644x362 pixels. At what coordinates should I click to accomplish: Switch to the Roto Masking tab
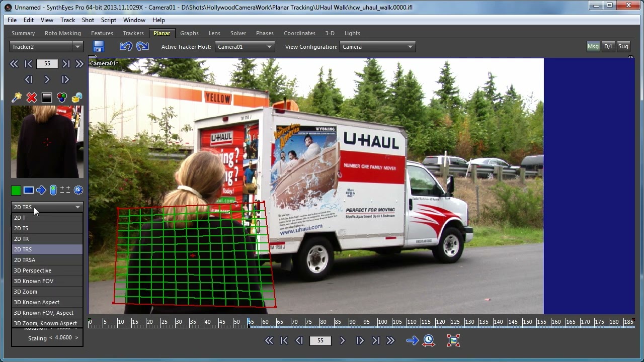[63, 33]
